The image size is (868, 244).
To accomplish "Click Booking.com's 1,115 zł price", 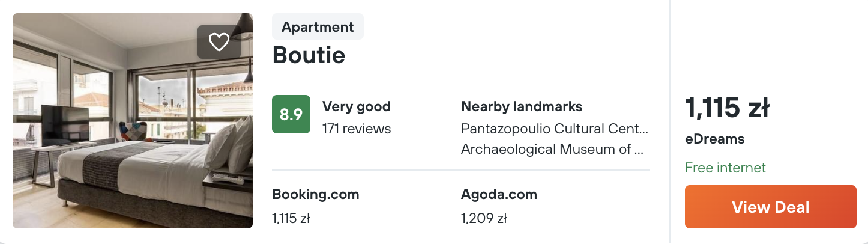I will [291, 219].
